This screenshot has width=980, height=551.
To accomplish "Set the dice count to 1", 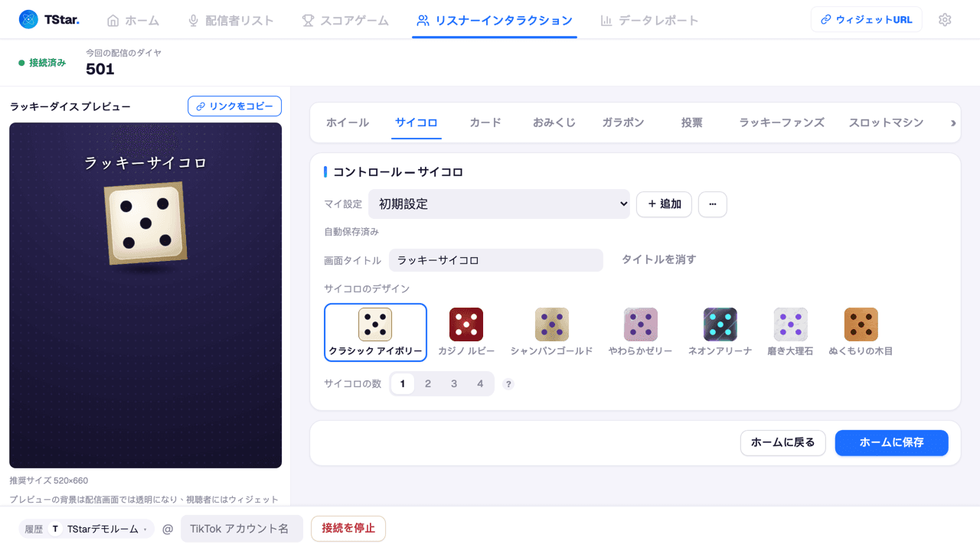I will click(403, 383).
